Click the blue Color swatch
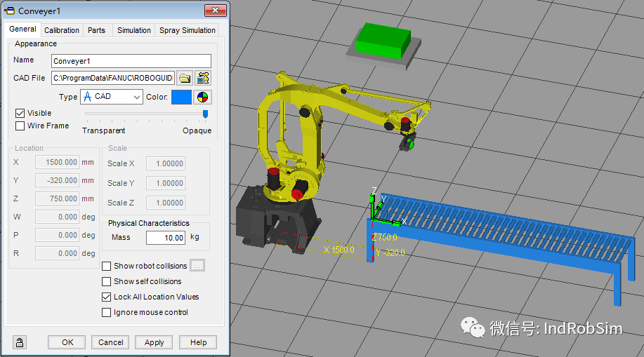This screenshot has width=644, height=357. point(181,97)
